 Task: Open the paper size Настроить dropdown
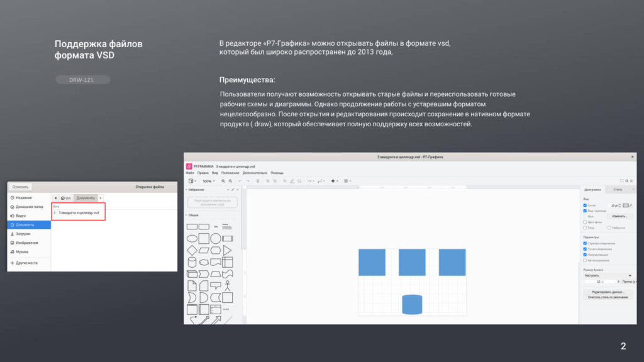(608, 275)
